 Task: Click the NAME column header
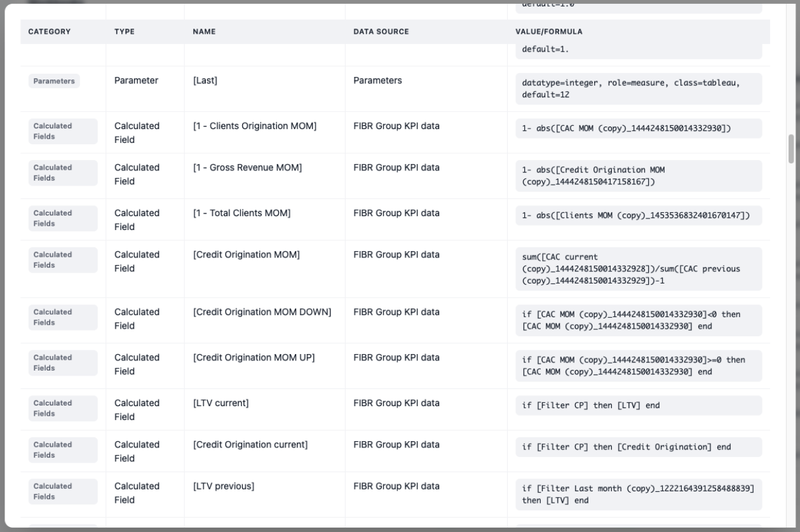pos(204,31)
